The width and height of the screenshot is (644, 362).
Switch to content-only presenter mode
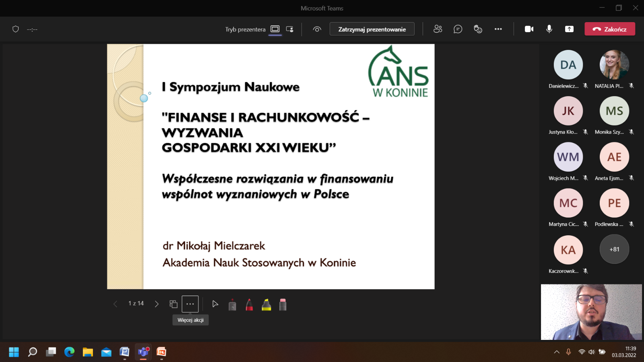click(x=275, y=29)
